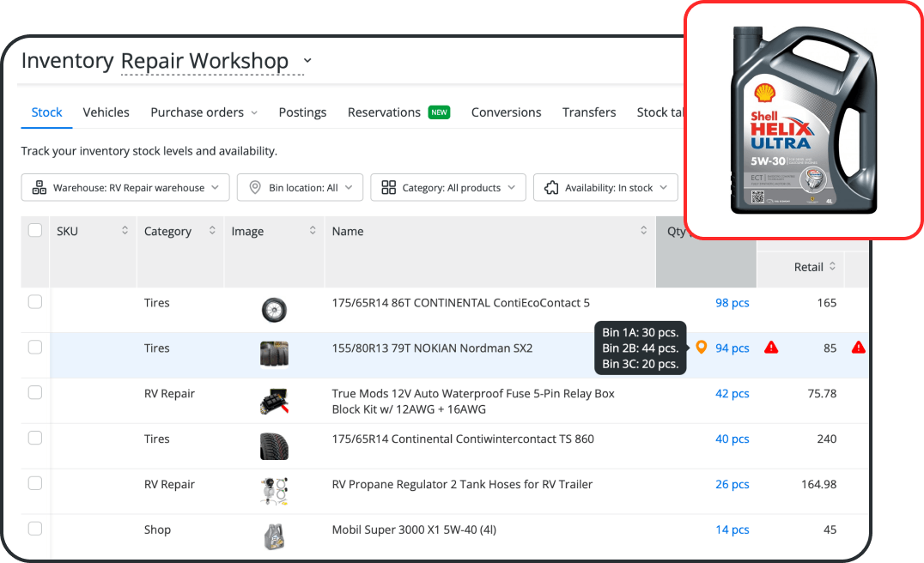The height and width of the screenshot is (563, 924).
Task: Click the orange bin location pin icon
Action: pyautogui.click(x=701, y=348)
